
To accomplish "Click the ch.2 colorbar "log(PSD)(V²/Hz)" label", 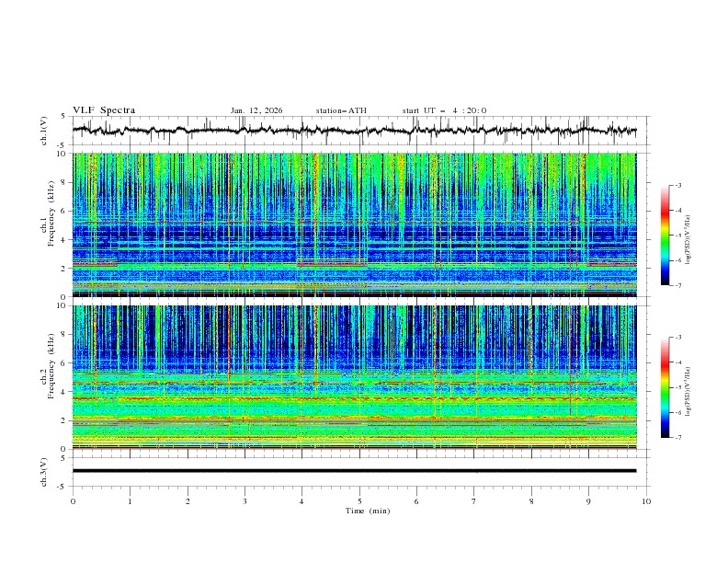I will pyautogui.click(x=688, y=392).
